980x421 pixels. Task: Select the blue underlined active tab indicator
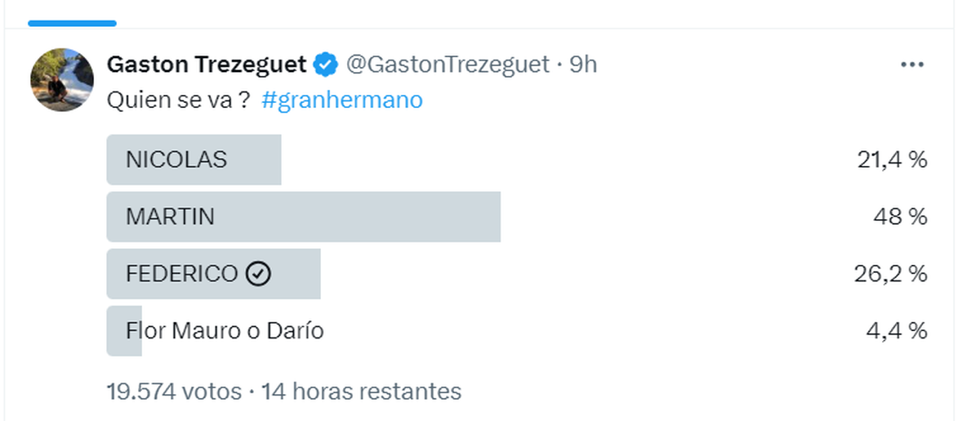(72, 23)
